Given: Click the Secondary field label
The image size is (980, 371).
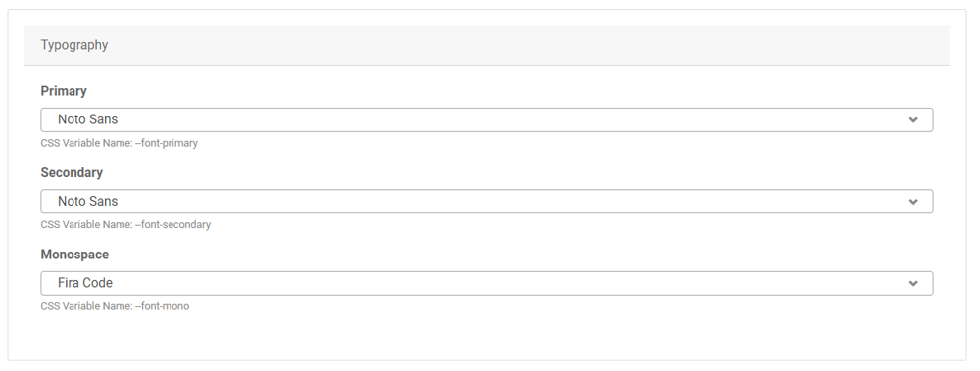Looking at the screenshot, I should click(72, 172).
